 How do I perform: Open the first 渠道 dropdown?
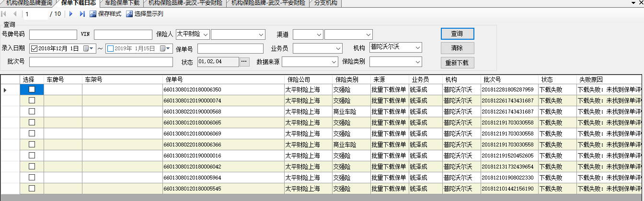coord(308,34)
